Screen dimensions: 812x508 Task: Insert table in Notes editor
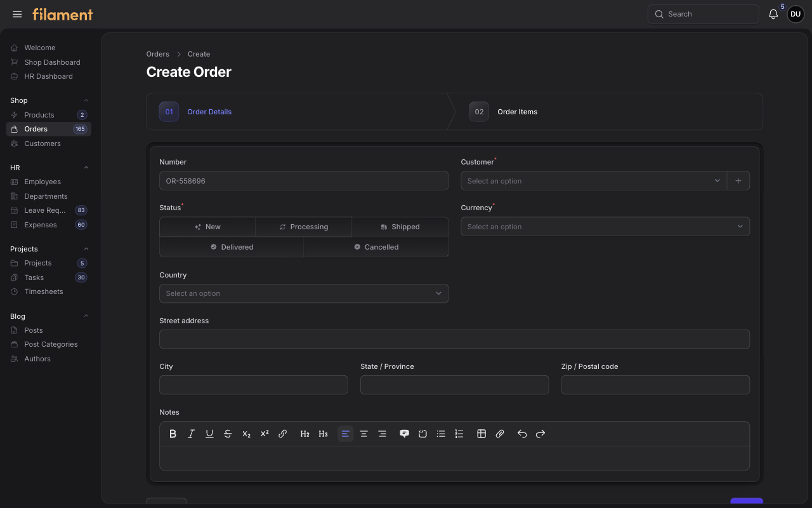click(481, 434)
